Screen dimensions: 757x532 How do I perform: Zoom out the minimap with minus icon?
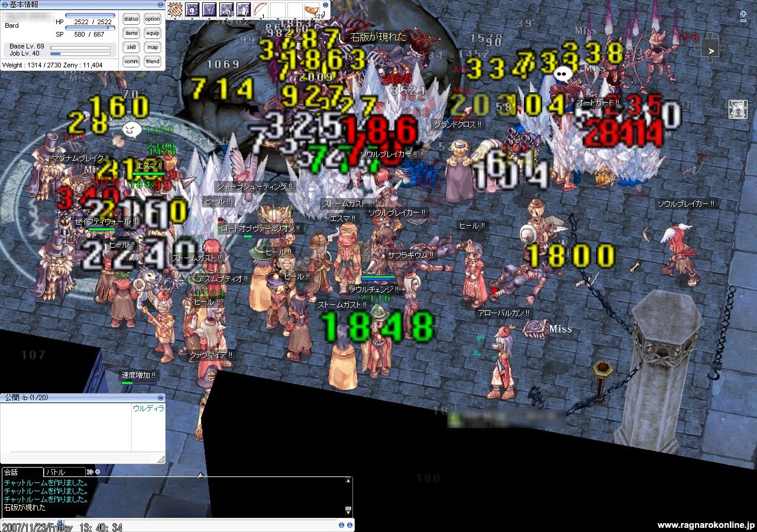click(743, 21)
